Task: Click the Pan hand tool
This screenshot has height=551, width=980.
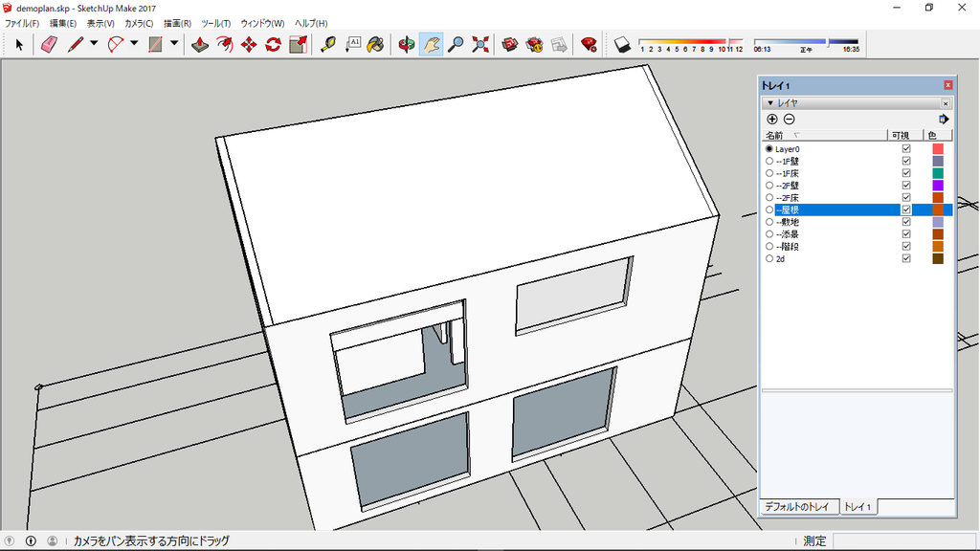Action: click(432, 44)
